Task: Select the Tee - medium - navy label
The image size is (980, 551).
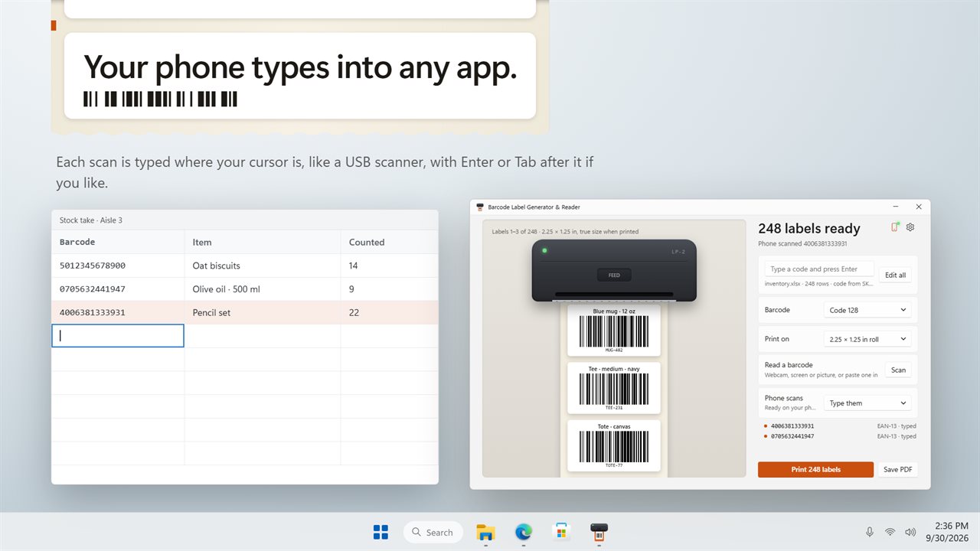Action: coord(614,388)
